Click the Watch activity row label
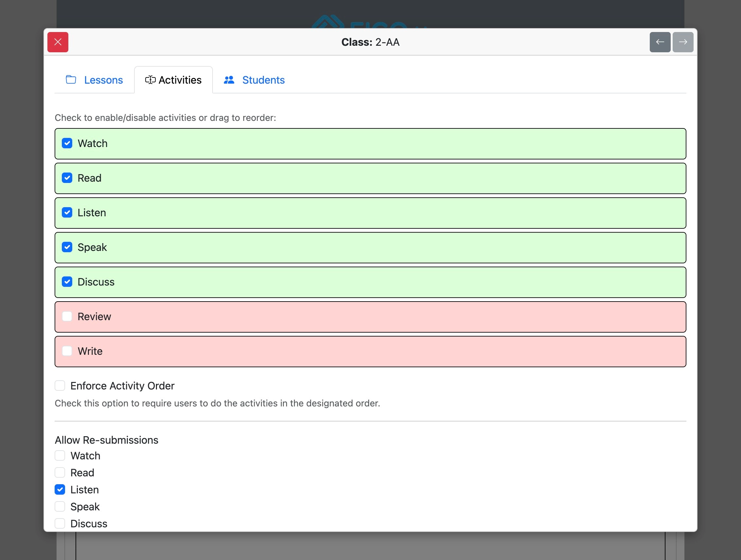The width and height of the screenshot is (741, 560). tap(93, 143)
